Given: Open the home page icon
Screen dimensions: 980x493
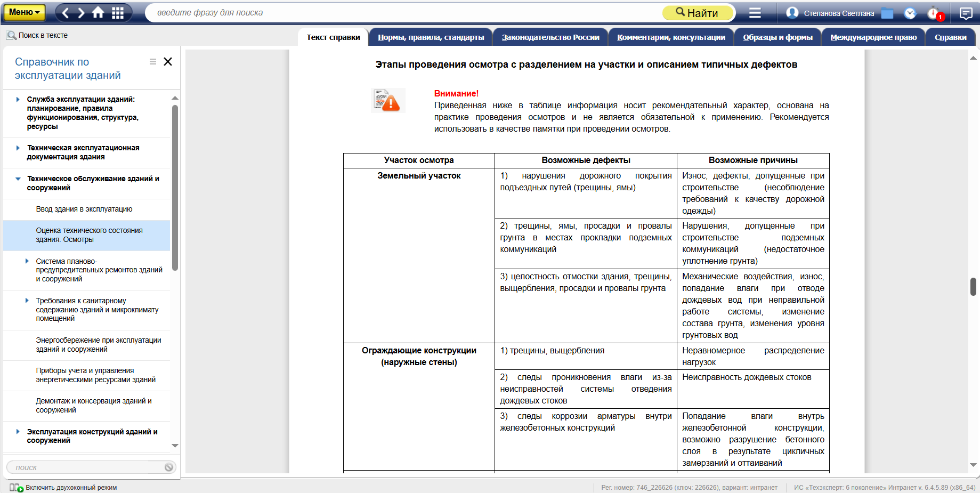Looking at the screenshot, I should click(x=98, y=12).
